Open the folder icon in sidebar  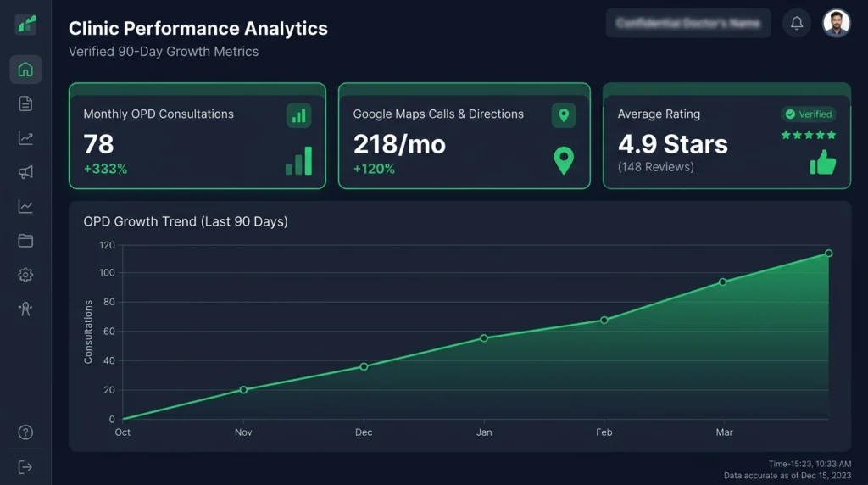25,241
